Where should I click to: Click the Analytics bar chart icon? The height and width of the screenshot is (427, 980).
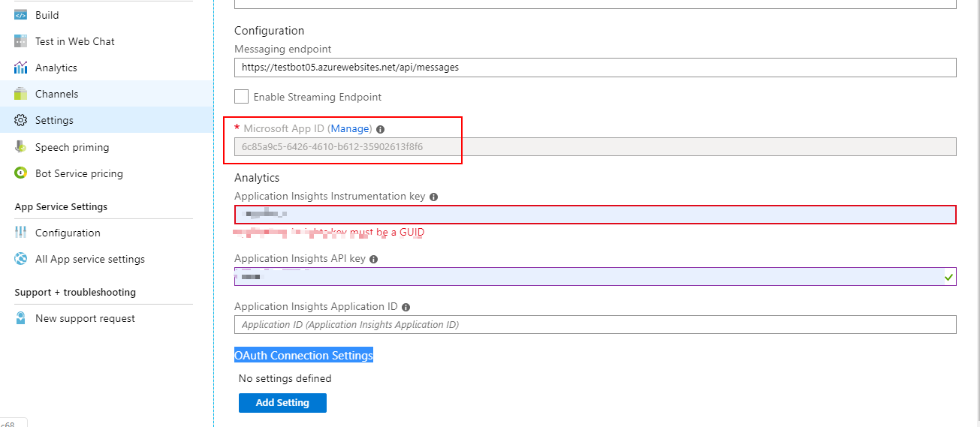pyautogui.click(x=21, y=68)
